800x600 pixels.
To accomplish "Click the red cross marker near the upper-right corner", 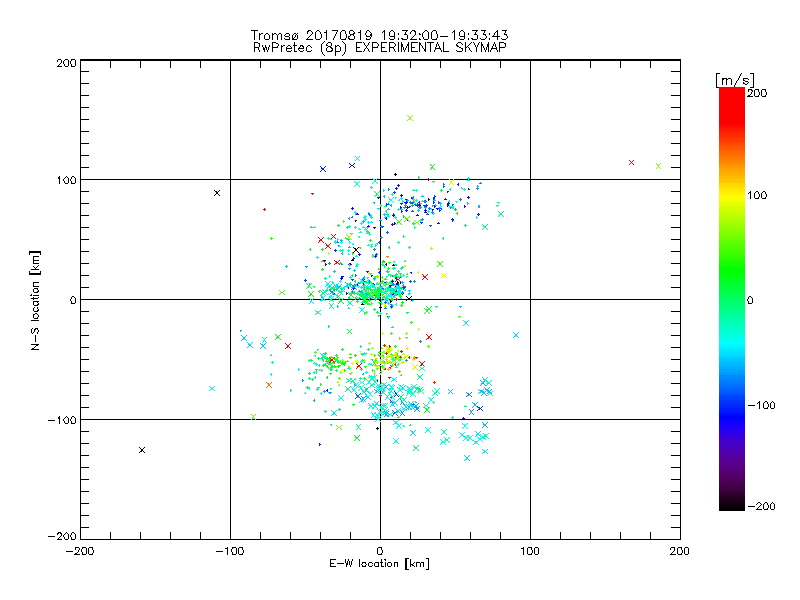I will tap(632, 162).
